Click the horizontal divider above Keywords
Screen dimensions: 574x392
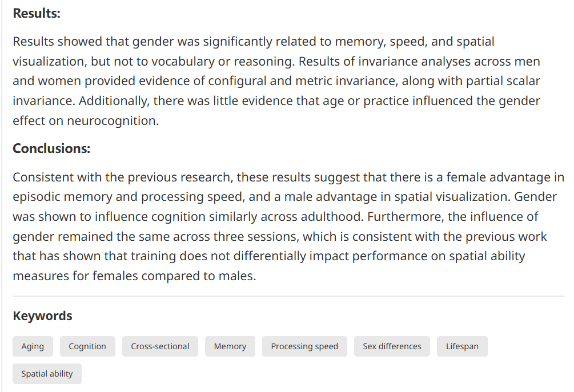tap(288, 296)
